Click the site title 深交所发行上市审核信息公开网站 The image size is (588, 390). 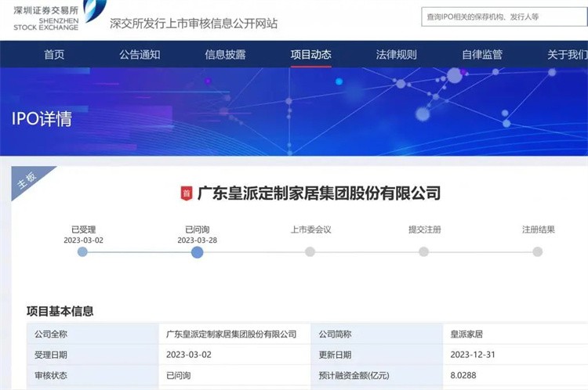click(x=194, y=23)
